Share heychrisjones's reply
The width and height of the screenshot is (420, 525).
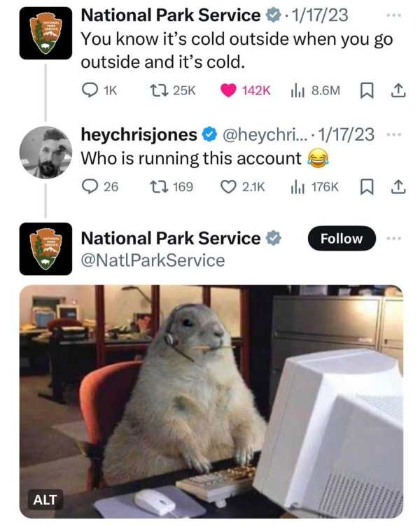tap(396, 187)
